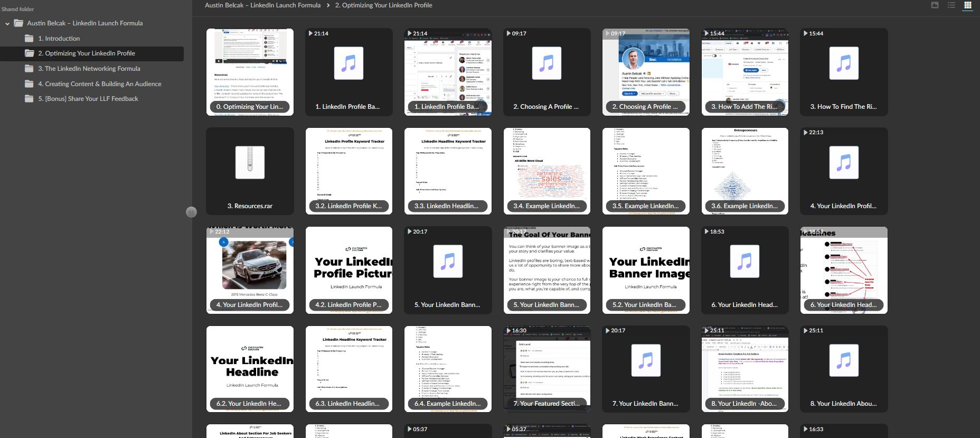The image size is (980, 438).
Task: Collapse the Austin Belcak folder tree chevron
Action: click(x=7, y=24)
